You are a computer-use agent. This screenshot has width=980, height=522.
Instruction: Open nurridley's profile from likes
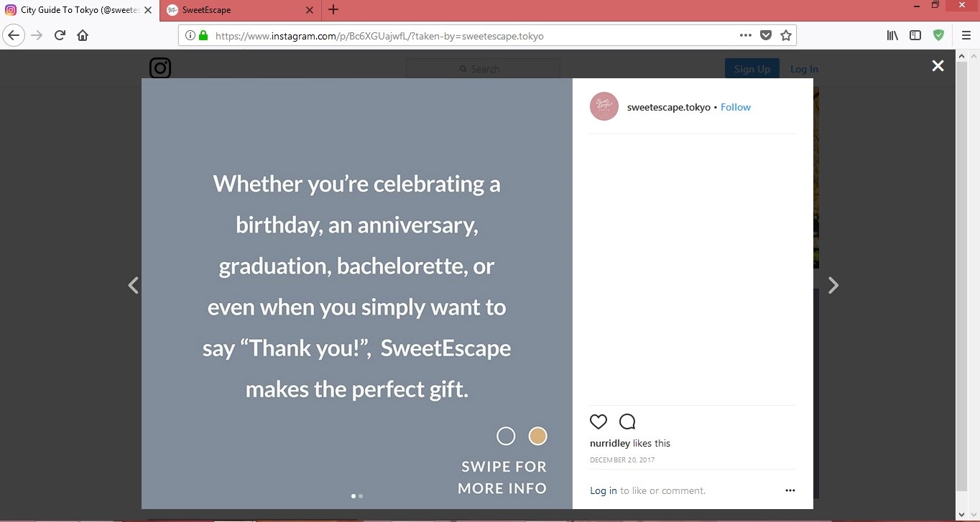(x=609, y=443)
